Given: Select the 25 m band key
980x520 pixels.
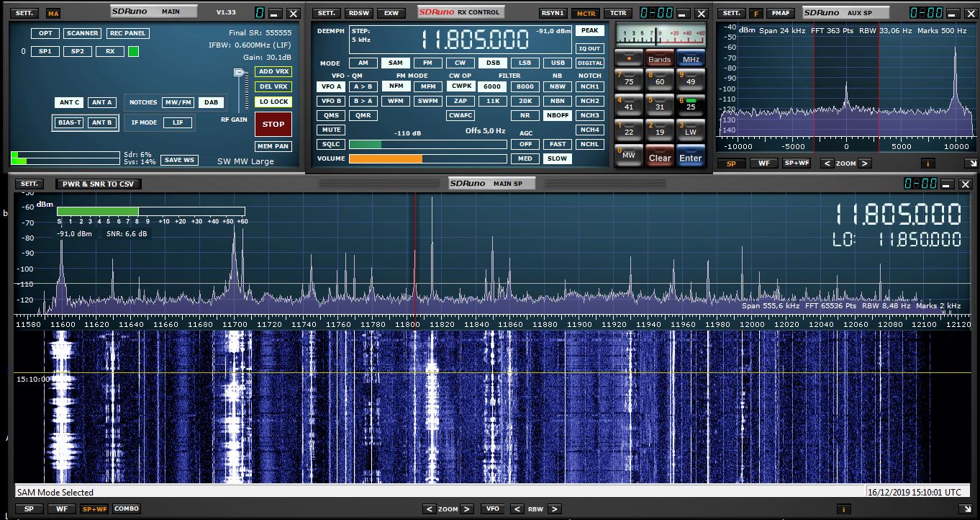Looking at the screenshot, I should [691, 104].
